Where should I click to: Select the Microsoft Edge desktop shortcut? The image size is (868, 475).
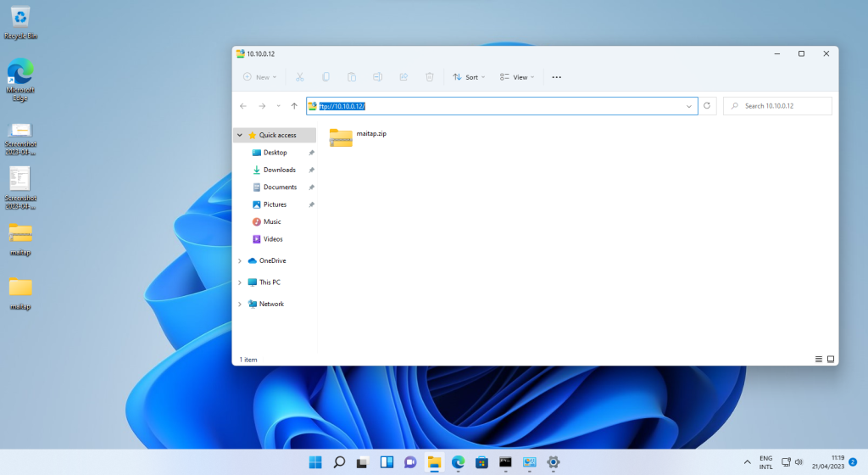[20, 79]
